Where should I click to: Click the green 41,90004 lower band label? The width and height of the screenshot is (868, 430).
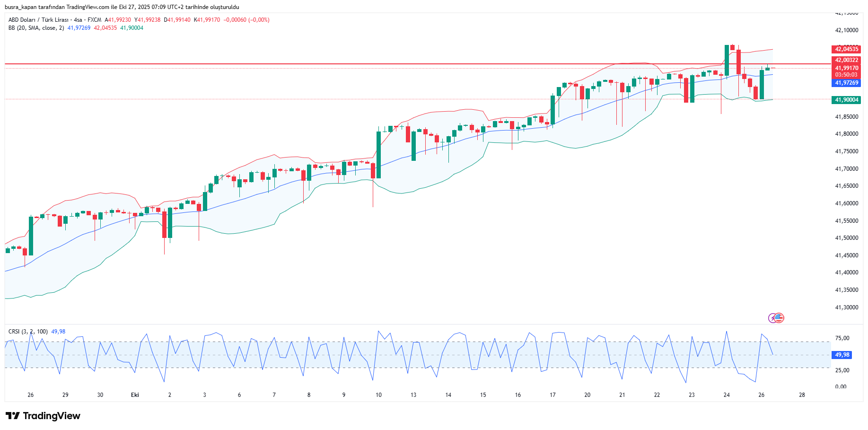846,100
